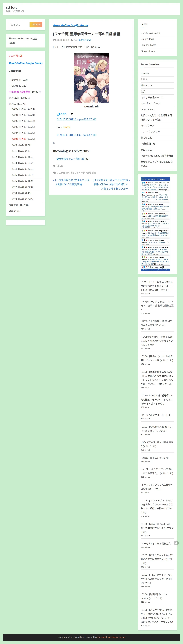
Task: Open the PressBook WordPress theme footer link
Action: 111,637
